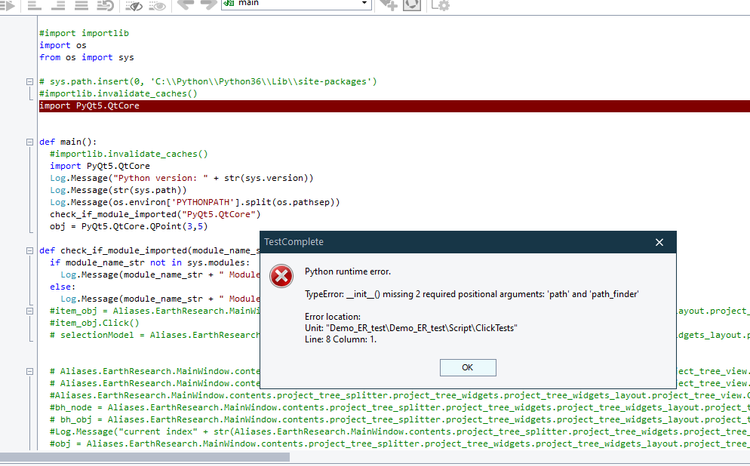Click the add item plus icon in toolbar
The width and height of the screenshot is (750, 466).
tap(389, 5)
